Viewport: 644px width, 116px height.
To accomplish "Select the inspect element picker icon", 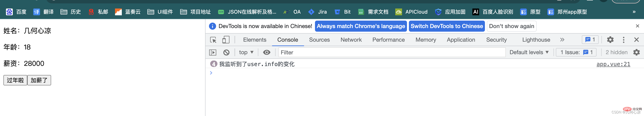I will tap(213, 40).
